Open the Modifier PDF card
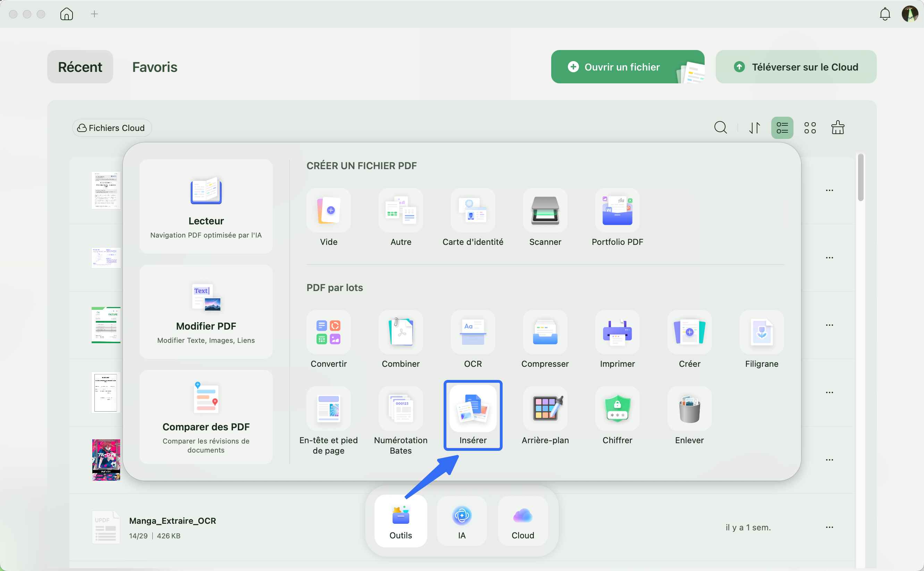The image size is (924, 571). coord(206,312)
